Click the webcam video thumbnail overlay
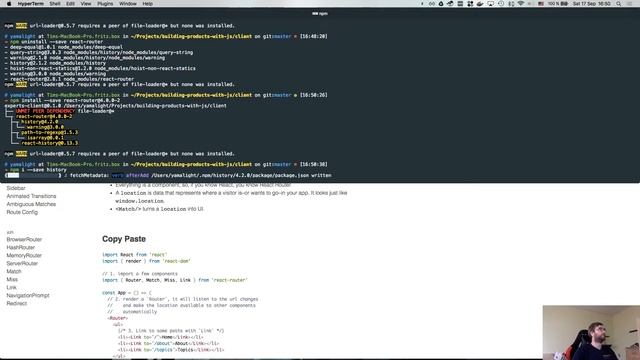The image size is (640, 360). [x=591, y=333]
